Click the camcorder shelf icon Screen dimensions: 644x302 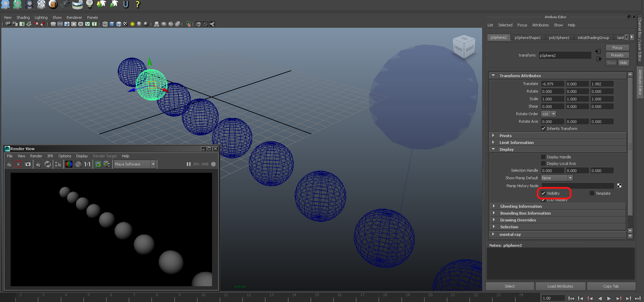point(65,4)
